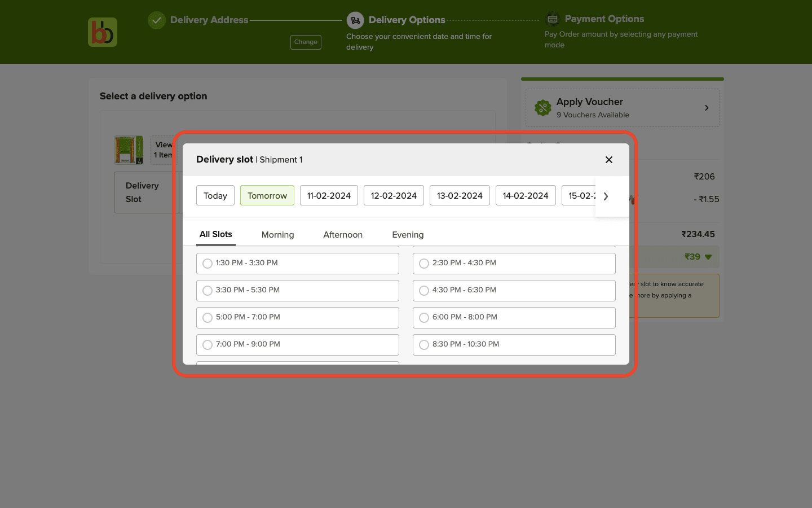The image size is (812, 508).
Task: Select the 7:00 PM - 9:00 PM slot
Action: pos(298,345)
